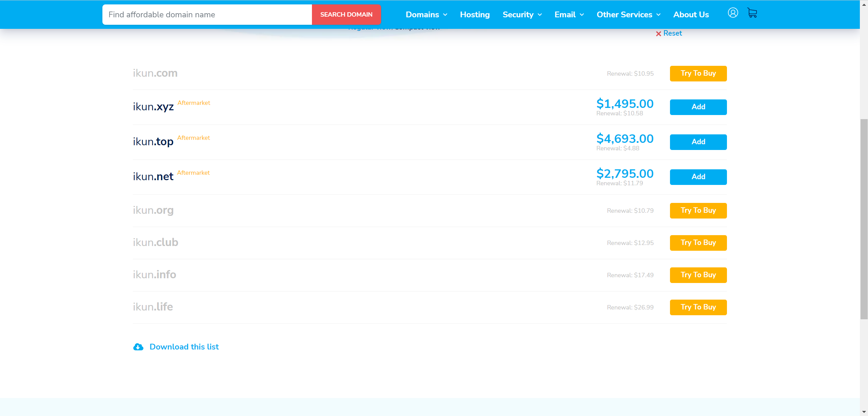Open the Email menu

tap(565, 15)
